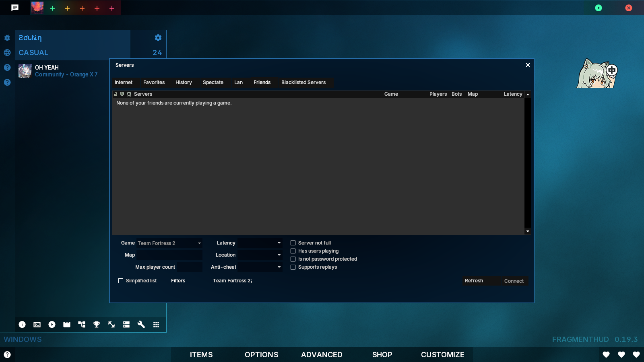The height and width of the screenshot is (362, 644).
Task: Open the Game dropdown showing Team Fortress 2
Action: (x=169, y=243)
